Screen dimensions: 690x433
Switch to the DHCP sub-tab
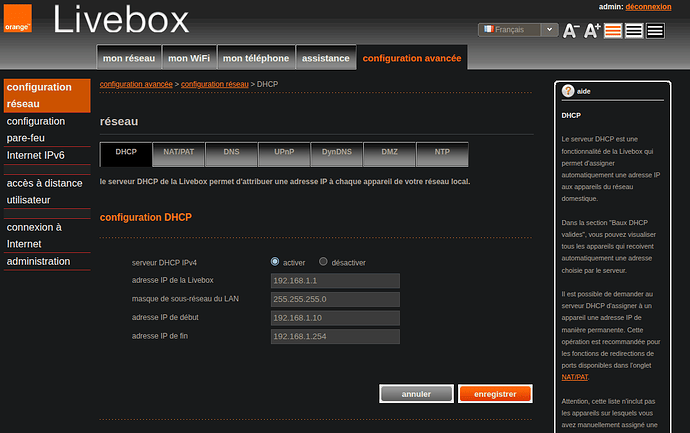pyautogui.click(x=126, y=154)
